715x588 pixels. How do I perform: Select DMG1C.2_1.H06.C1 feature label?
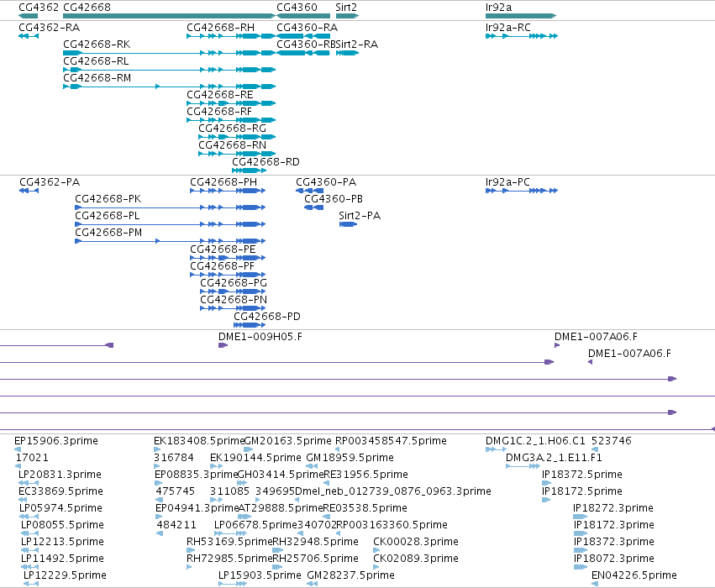pyautogui.click(x=535, y=441)
